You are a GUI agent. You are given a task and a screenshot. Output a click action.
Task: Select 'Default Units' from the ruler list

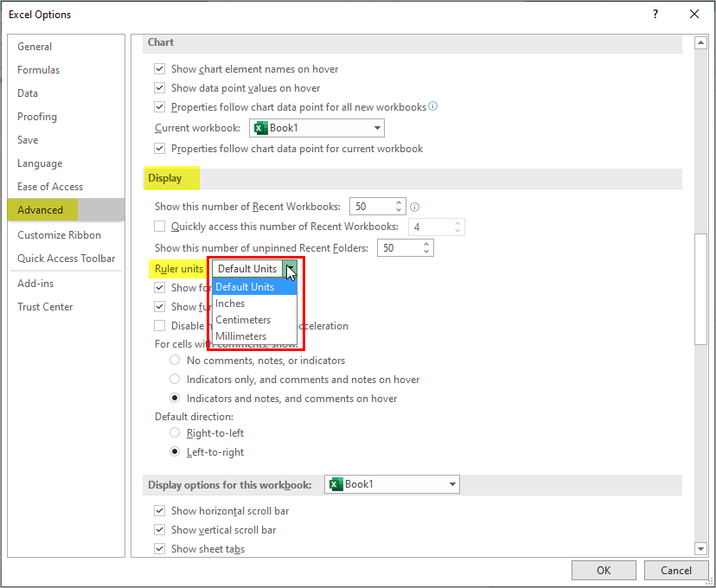pyautogui.click(x=255, y=287)
